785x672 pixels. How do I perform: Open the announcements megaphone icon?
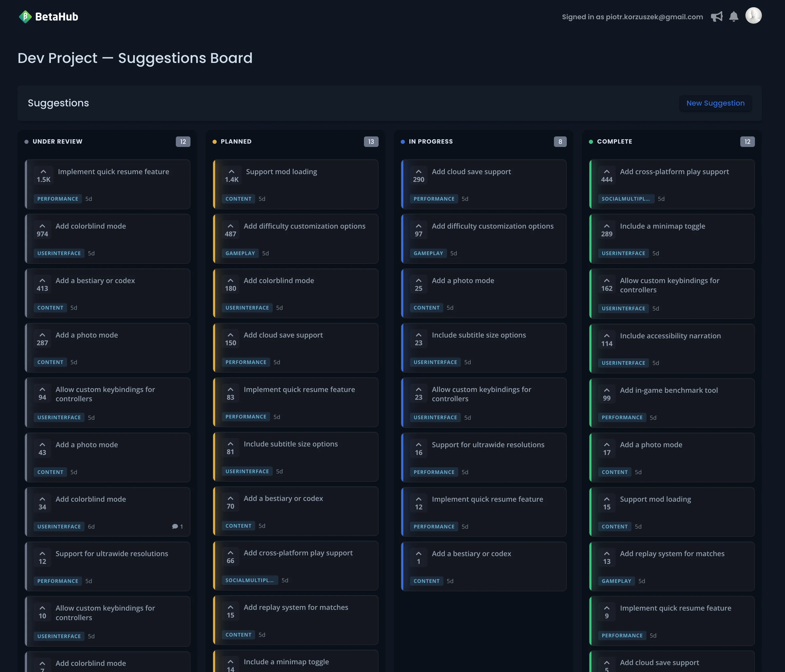tap(716, 17)
